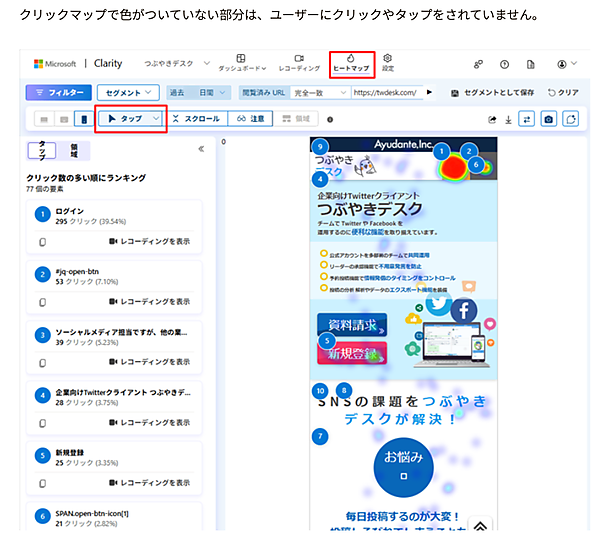600x552 pixels.
Task: Open the レコーディング (Recordings) tab
Action: point(299,64)
